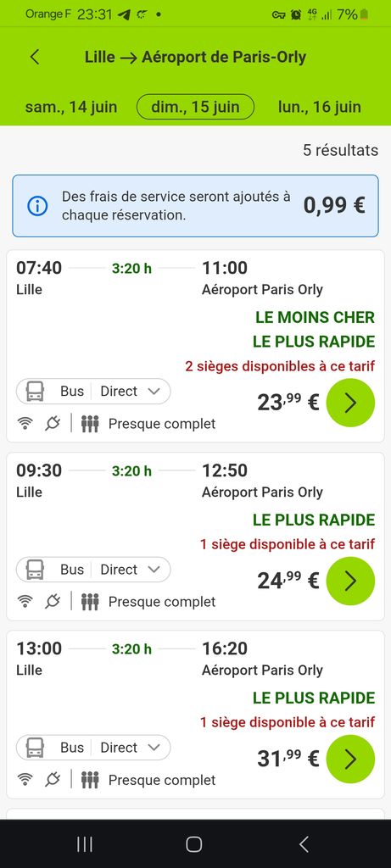
Task: Tap the Wi-Fi icon on the 07:40 trip
Action: click(x=25, y=424)
